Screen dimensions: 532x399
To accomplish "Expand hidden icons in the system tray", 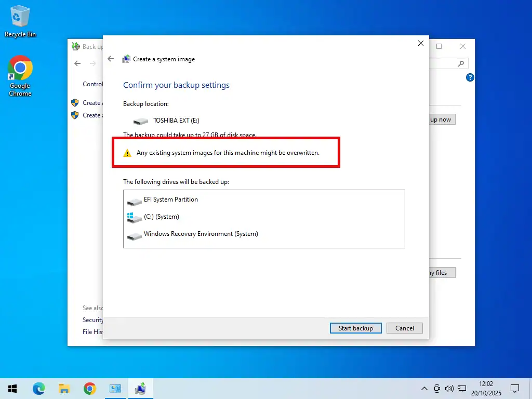I will click(x=424, y=388).
